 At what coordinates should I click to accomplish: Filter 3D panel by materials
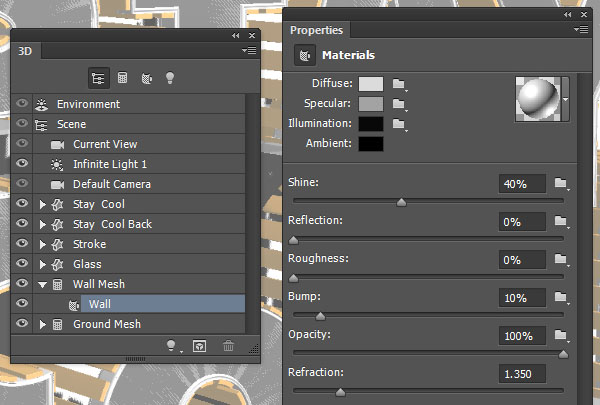(x=147, y=78)
